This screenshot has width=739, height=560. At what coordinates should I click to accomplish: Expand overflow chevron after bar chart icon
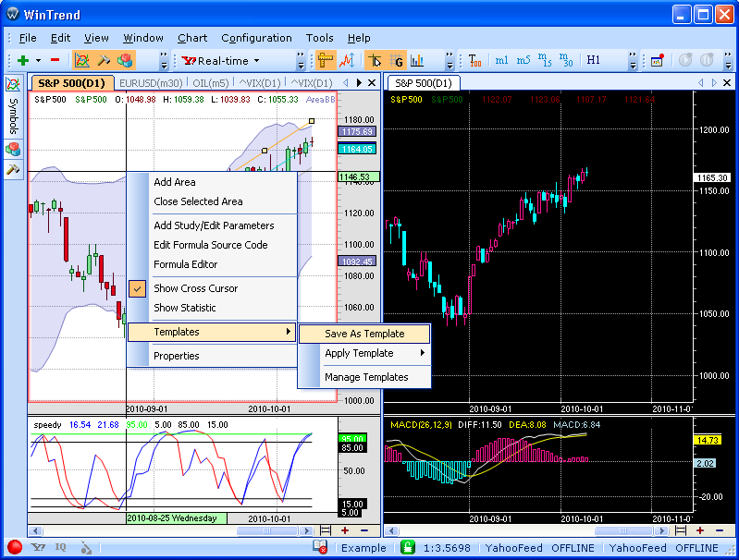pyautogui.click(x=450, y=60)
